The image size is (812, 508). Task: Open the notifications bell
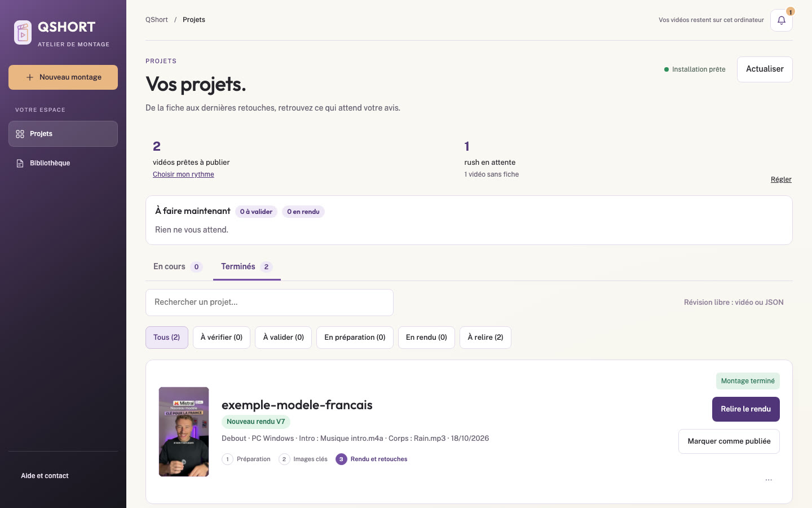[x=782, y=20]
